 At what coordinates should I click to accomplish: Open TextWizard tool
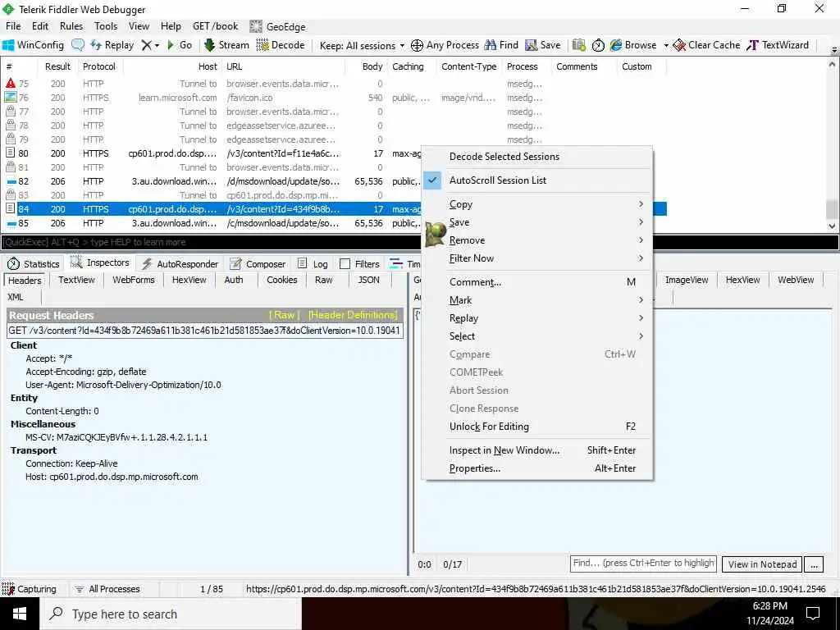point(778,45)
